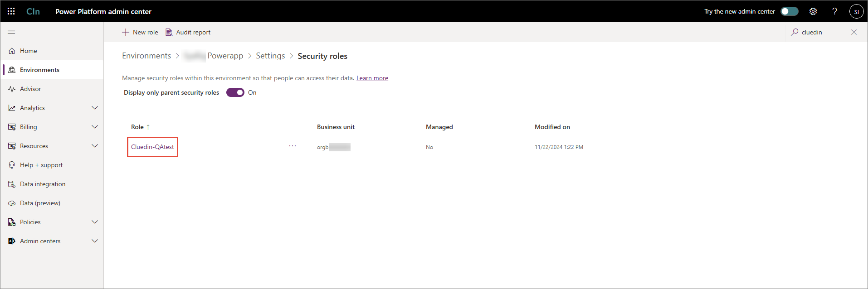The height and width of the screenshot is (289, 868).
Task: Follow the Learn more link
Action: coord(372,78)
